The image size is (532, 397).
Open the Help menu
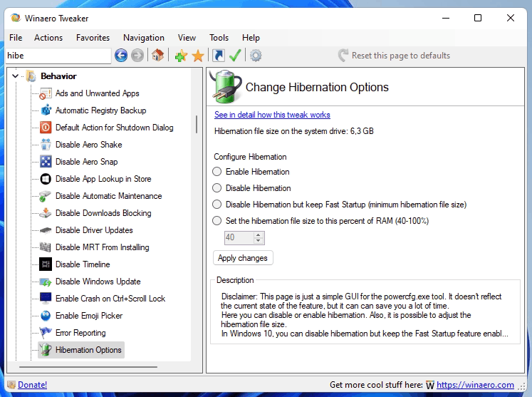[251, 38]
